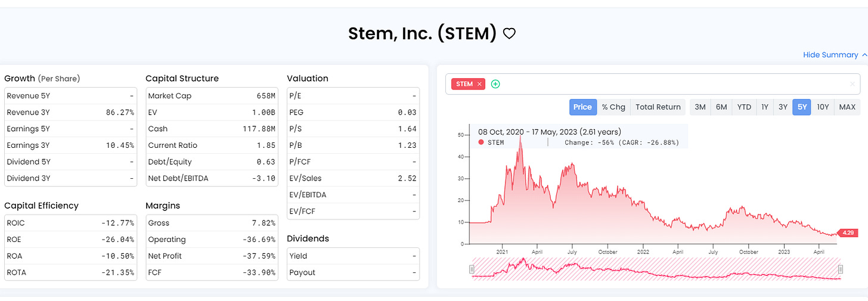Click the Earnings 3Y value 10.45%
Screen dimensions: 868x301
120,145
